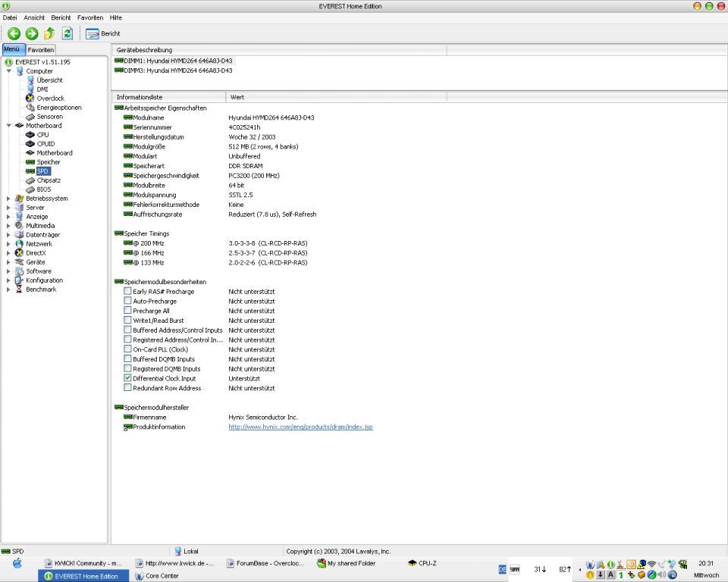Open ForumBase Overclocking taskbar button
The width and height of the screenshot is (728, 582).
(265, 564)
